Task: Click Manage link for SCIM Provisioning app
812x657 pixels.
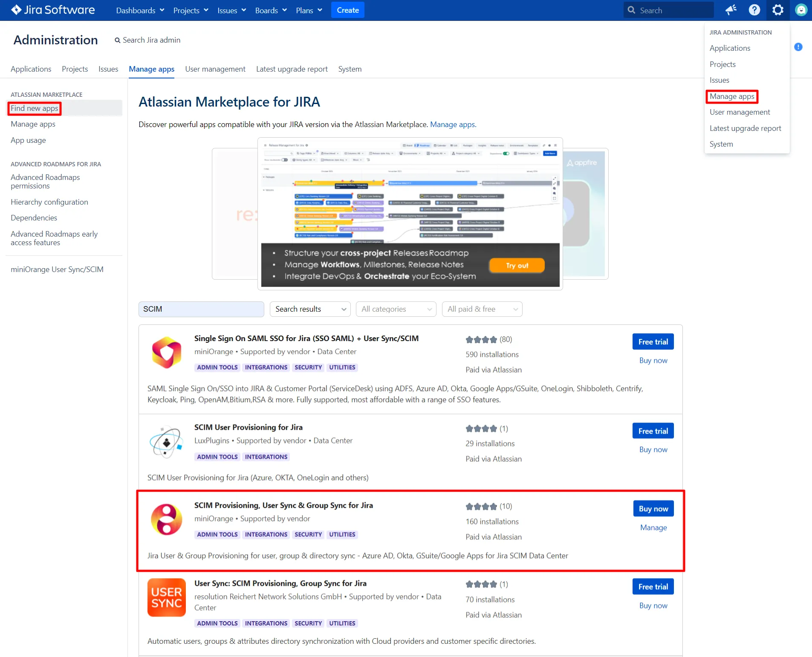Action: coord(653,528)
